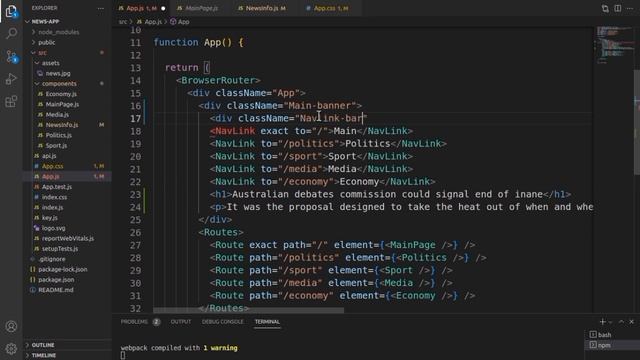Open the Accounts menu icon
Image resolution: width=640 pixels, height=360 pixels.
[11, 326]
